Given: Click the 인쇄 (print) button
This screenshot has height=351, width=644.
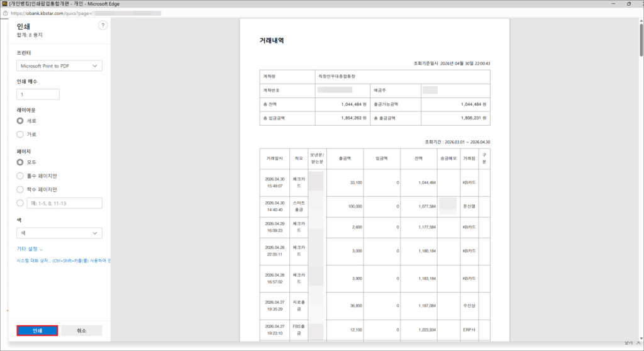Looking at the screenshot, I should (37, 330).
